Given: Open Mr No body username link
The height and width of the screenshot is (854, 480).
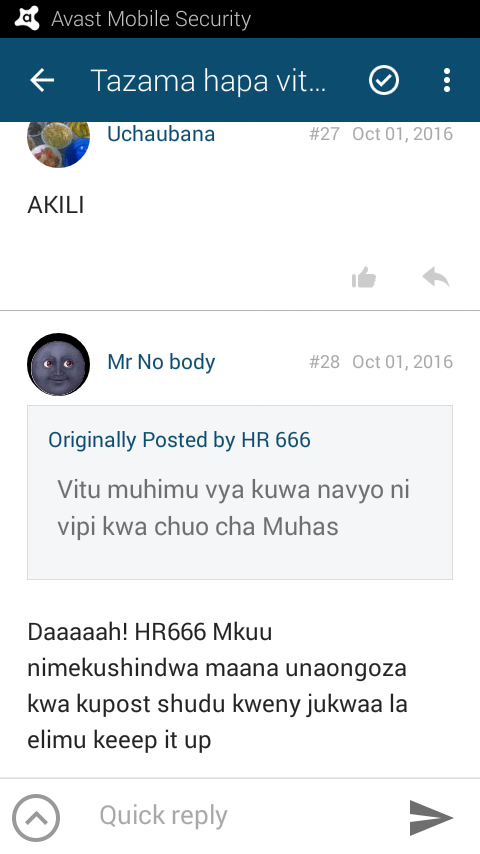Looking at the screenshot, I should [x=161, y=362].
